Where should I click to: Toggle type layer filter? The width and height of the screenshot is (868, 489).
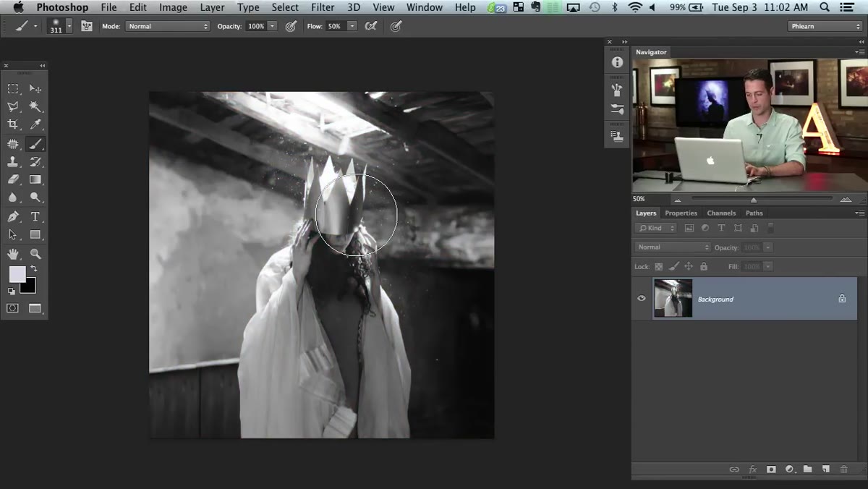721,228
